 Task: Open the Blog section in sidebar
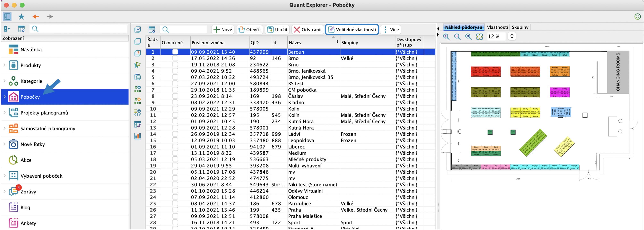coord(65,207)
